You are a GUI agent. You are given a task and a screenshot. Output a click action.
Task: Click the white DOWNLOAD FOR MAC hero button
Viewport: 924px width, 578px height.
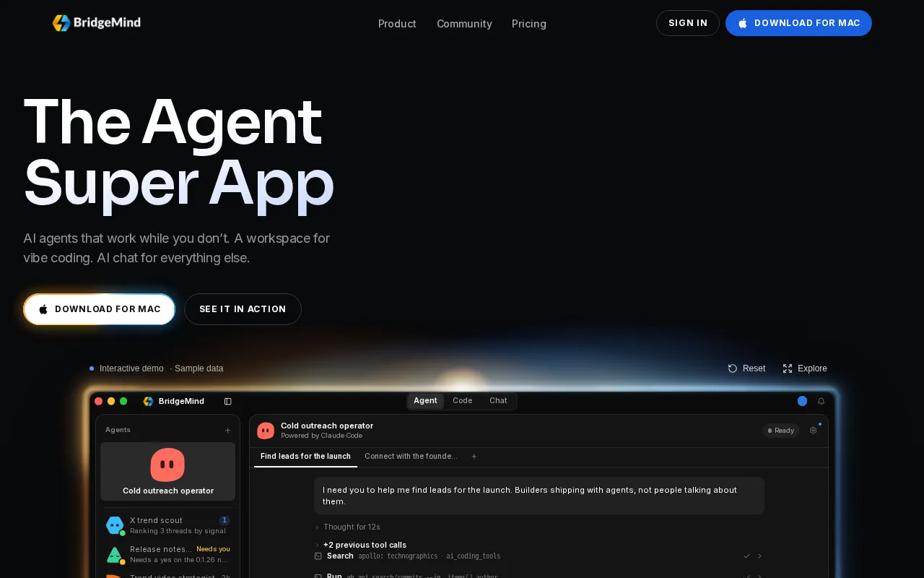(x=99, y=309)
